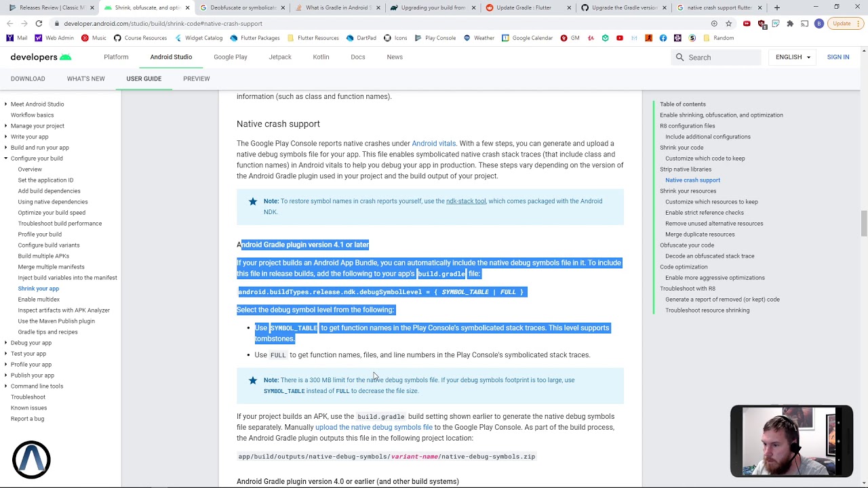Open the Android vitals link
Screen dimensions: 868x488
coord(433,144)
